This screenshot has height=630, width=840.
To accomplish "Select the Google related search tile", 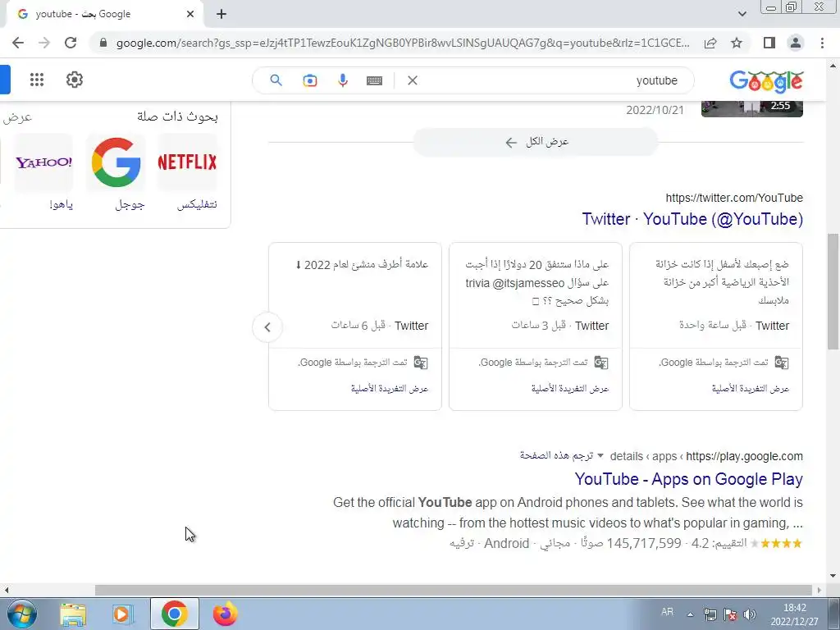I will [x=116, y=162].
